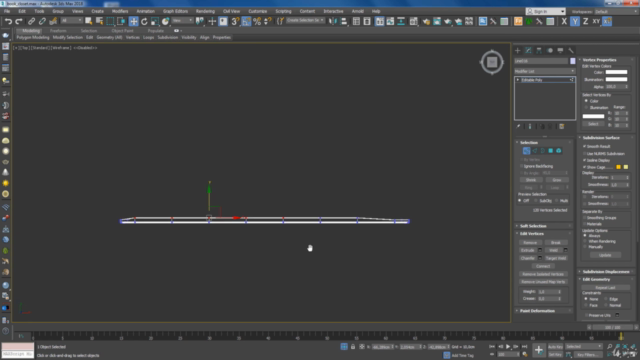The image size is (640, 360).
Task: Click the Undo arrow icon
Action: (8, 21)
